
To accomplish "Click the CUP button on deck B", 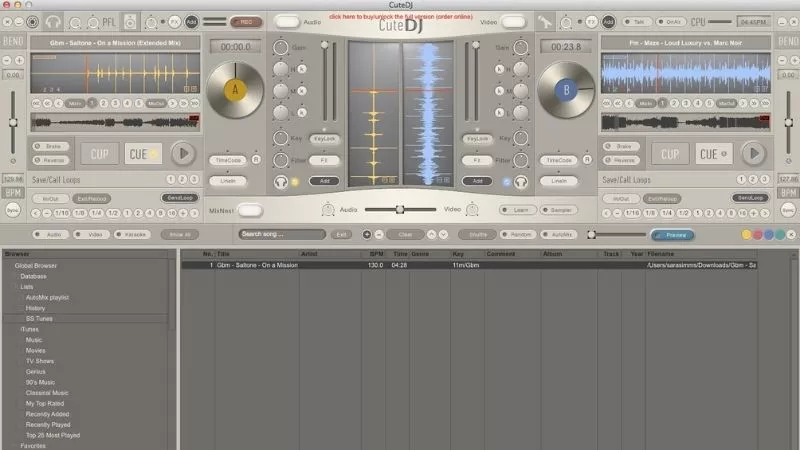I will [x=670, y=154].
